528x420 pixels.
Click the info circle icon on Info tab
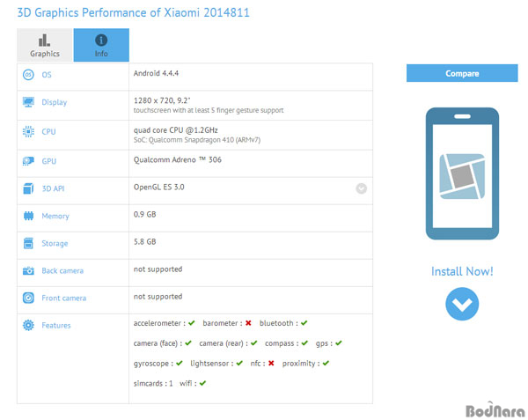coord(101,41)
